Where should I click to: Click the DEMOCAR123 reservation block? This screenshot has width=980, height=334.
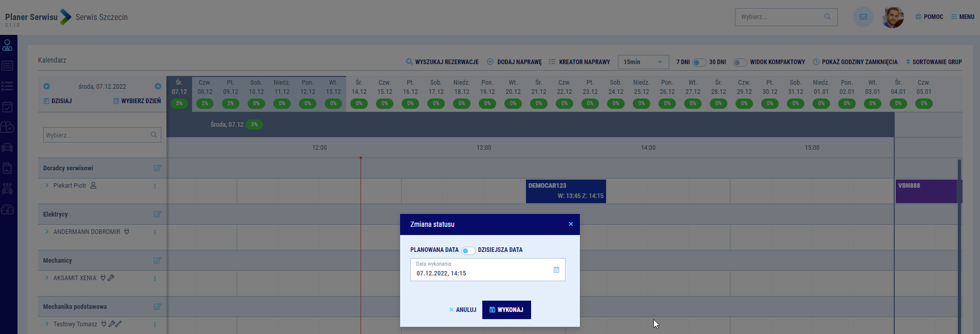click(x=566, y=191)
